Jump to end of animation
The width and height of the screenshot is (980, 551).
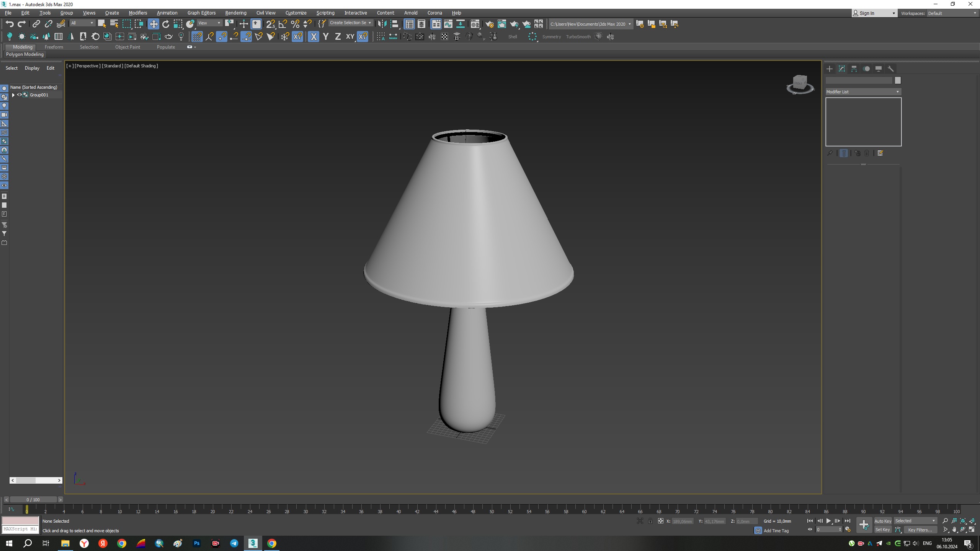(x=847, y=521)
